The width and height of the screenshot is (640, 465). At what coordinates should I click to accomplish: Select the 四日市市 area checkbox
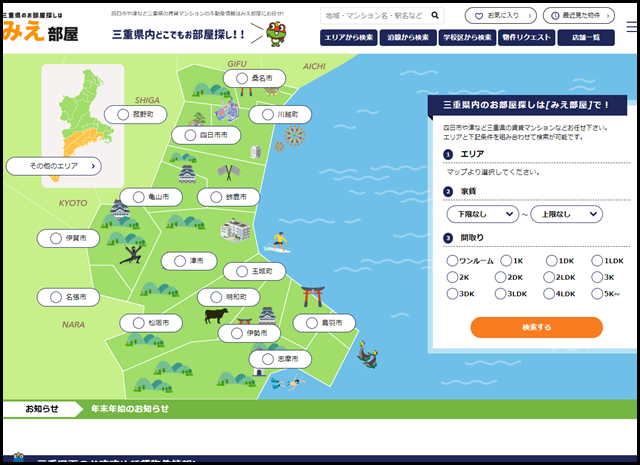[x=190, y=134]
